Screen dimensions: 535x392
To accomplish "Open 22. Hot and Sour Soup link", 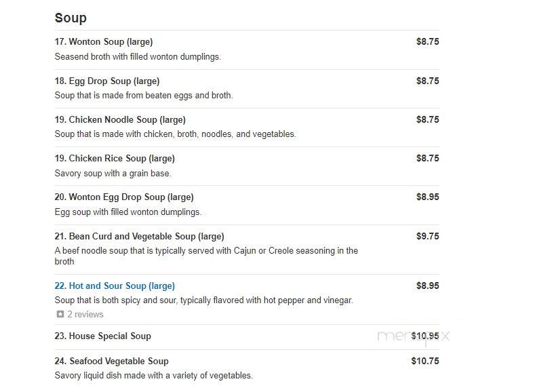I will pyautogui.click(x=115, y=286).
